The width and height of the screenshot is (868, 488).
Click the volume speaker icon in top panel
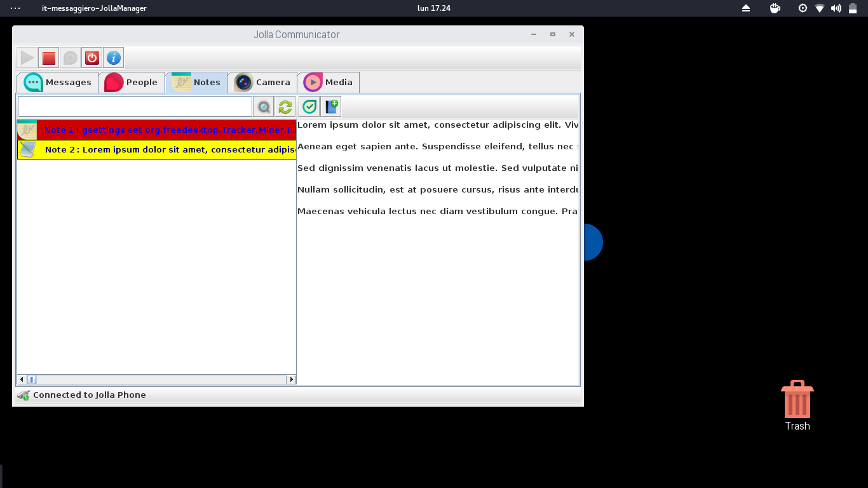836,8
